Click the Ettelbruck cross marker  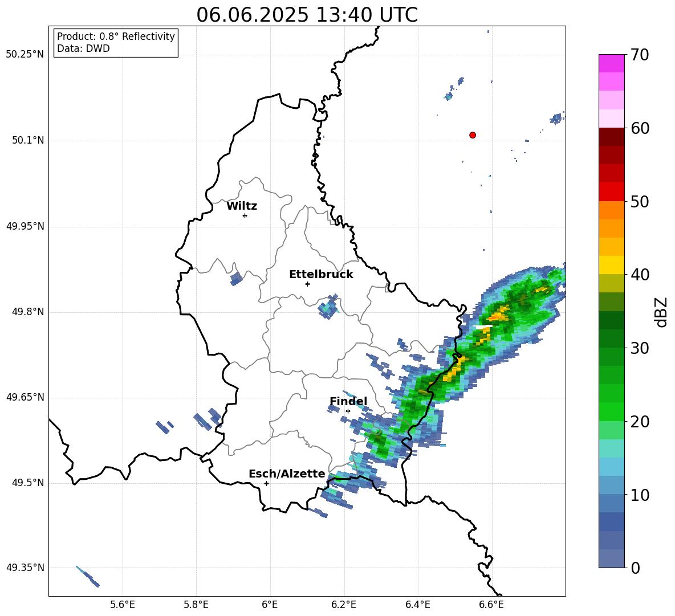(307, 284)
